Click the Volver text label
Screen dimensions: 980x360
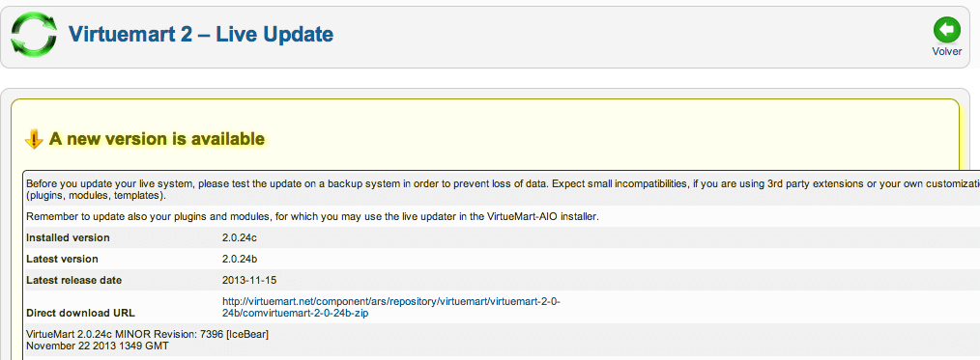point(947,52)
